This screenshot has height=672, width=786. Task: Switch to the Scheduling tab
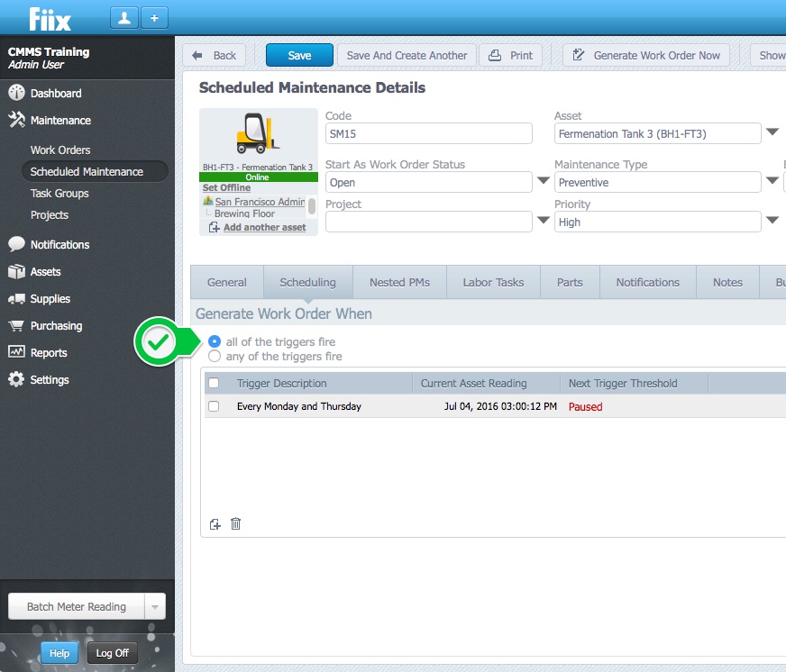(x=307, y=282)
